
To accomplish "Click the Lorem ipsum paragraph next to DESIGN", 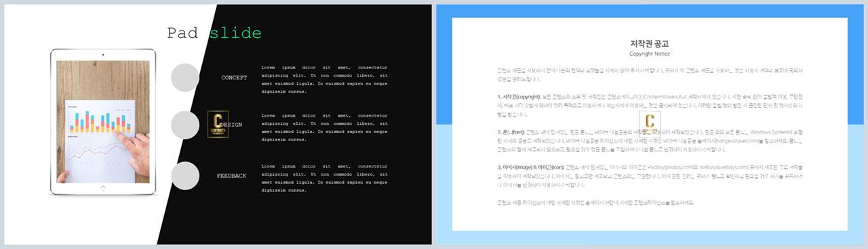I will click(324, 127).
